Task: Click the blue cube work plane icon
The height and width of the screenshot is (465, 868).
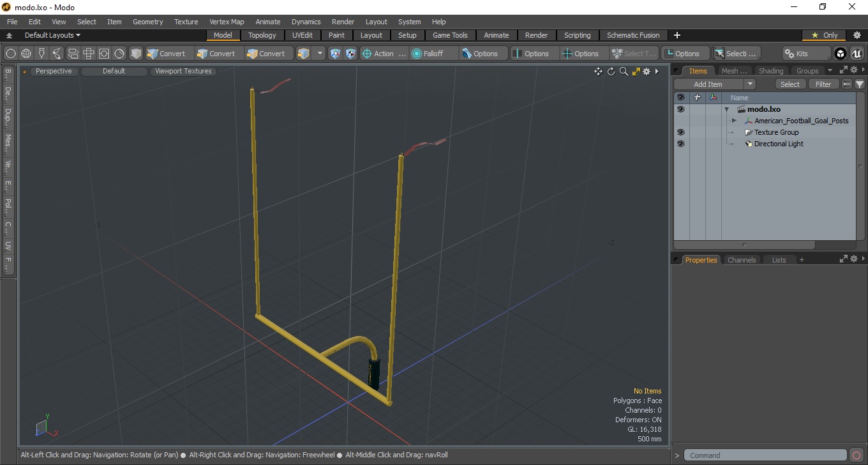Action: (x=304, y=54)
